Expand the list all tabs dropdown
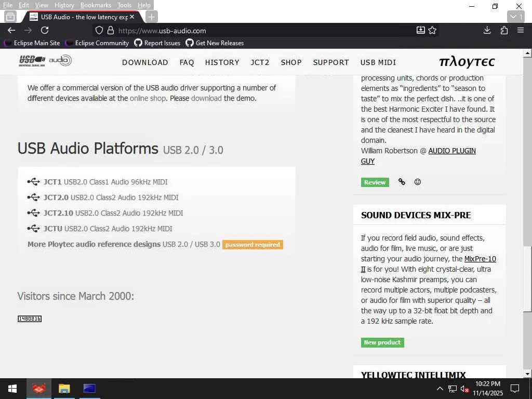This screenshot has width=532, height=399. coord(516,17)
